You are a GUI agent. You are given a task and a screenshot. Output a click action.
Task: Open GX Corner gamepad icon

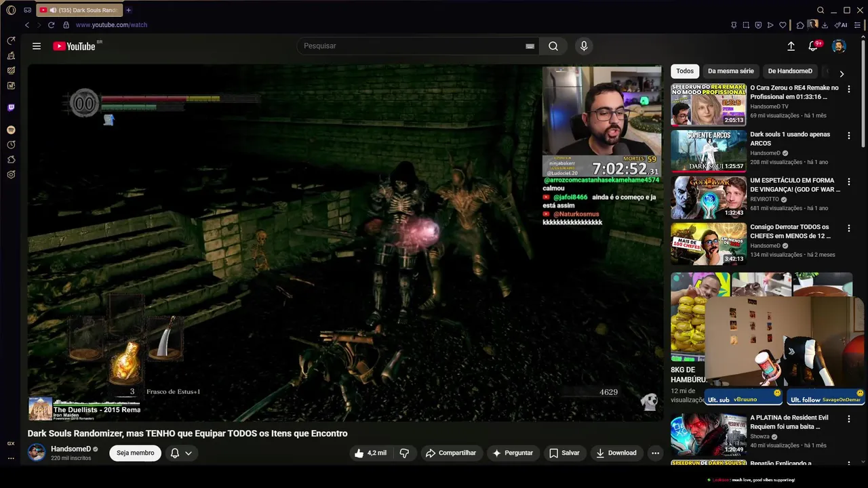(27, 10)
